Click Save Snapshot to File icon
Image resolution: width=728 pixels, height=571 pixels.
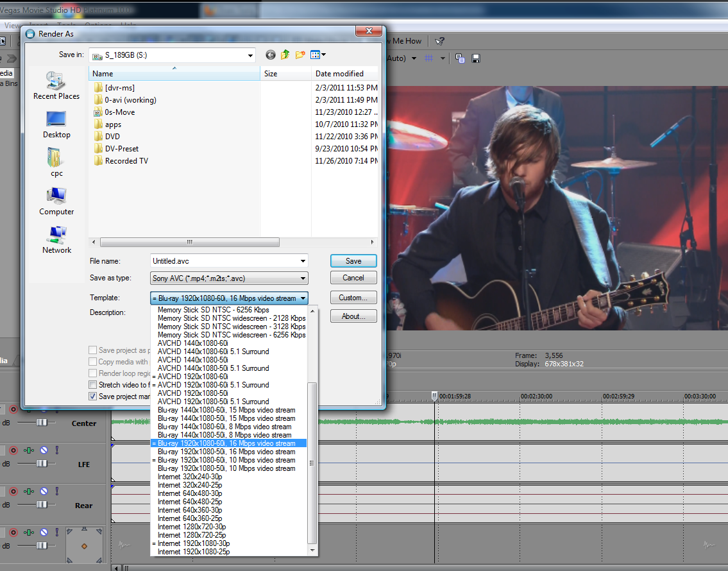coord(476,58)
